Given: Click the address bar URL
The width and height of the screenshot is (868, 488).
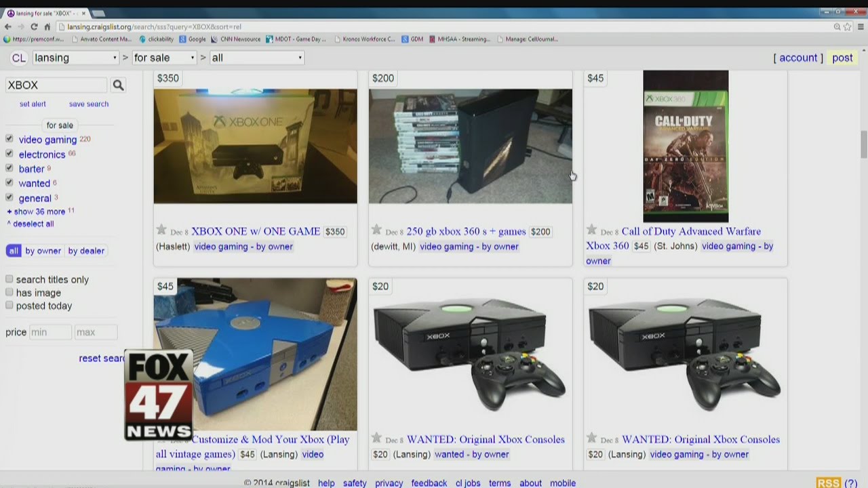Looking at the screenshot, I should [x=154, y=26].
